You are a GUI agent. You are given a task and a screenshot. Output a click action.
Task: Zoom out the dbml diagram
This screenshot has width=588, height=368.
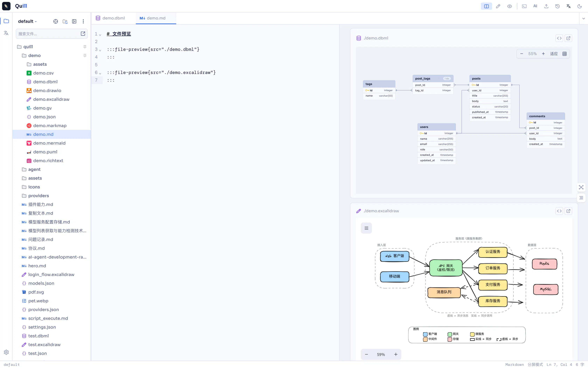point(521,54)
